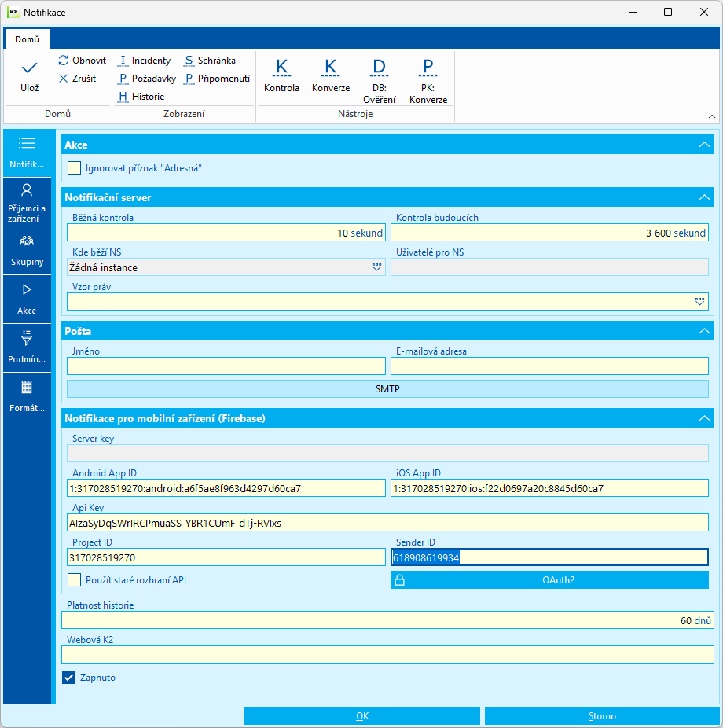Launch DB: Ověření tool
This screenshot has width=723, height=728.
(x=379, y=79)
